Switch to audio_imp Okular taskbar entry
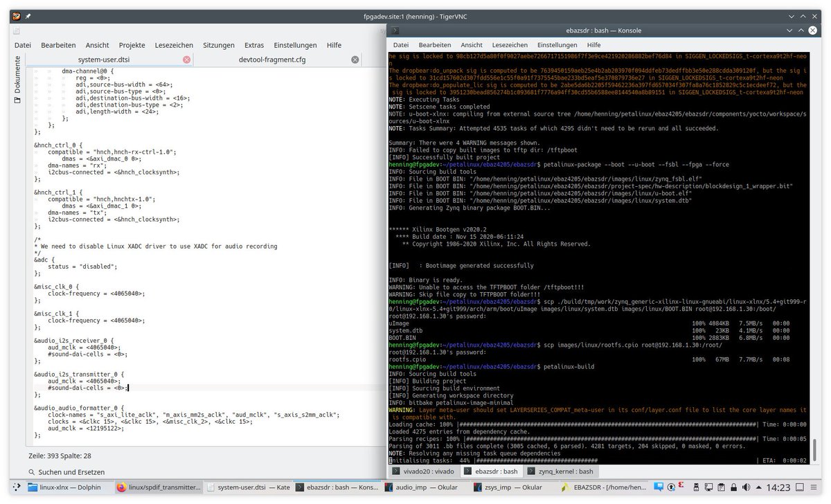 point(427,487)
